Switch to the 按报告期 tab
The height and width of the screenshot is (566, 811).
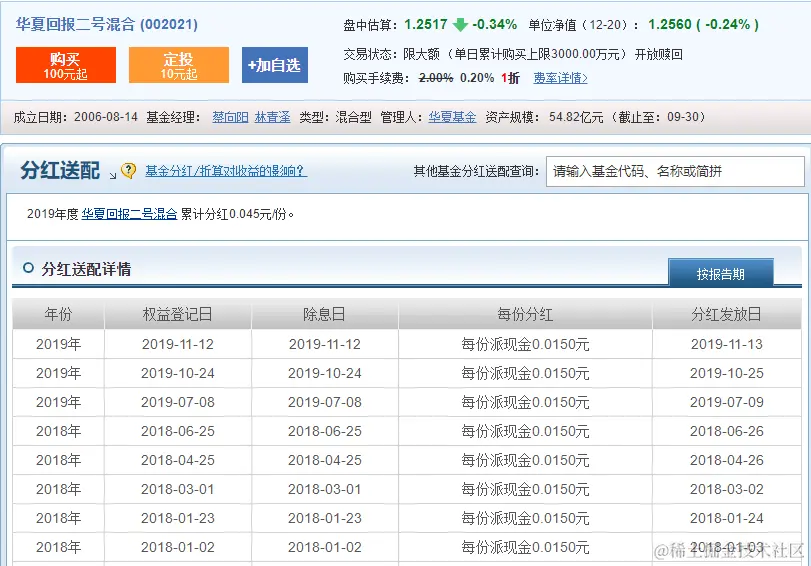(x=720, y=273)
